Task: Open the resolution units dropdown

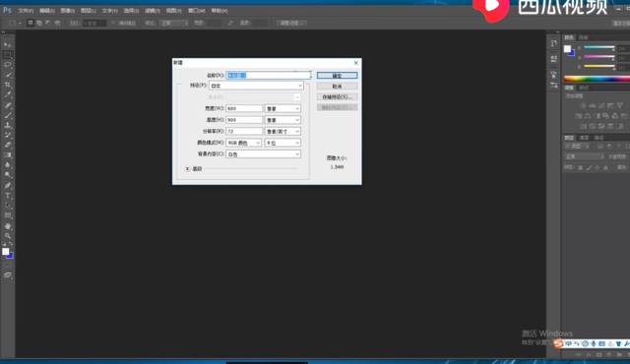Action: coord(283,131)
